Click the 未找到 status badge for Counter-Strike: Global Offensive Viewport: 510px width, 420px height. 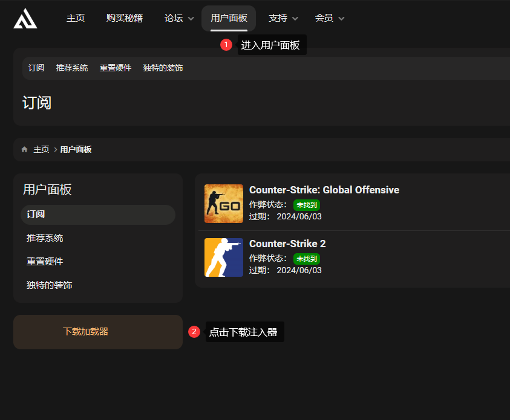(x=306, y=205)
